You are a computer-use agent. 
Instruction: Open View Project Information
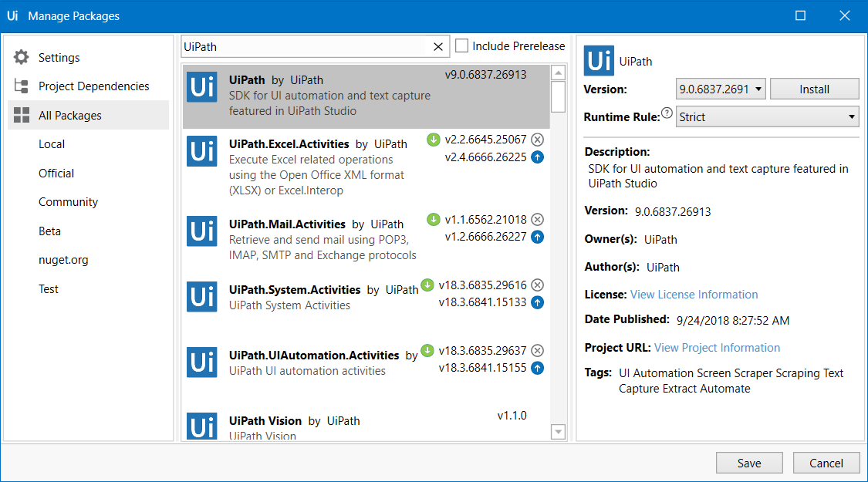coord(717,347)
